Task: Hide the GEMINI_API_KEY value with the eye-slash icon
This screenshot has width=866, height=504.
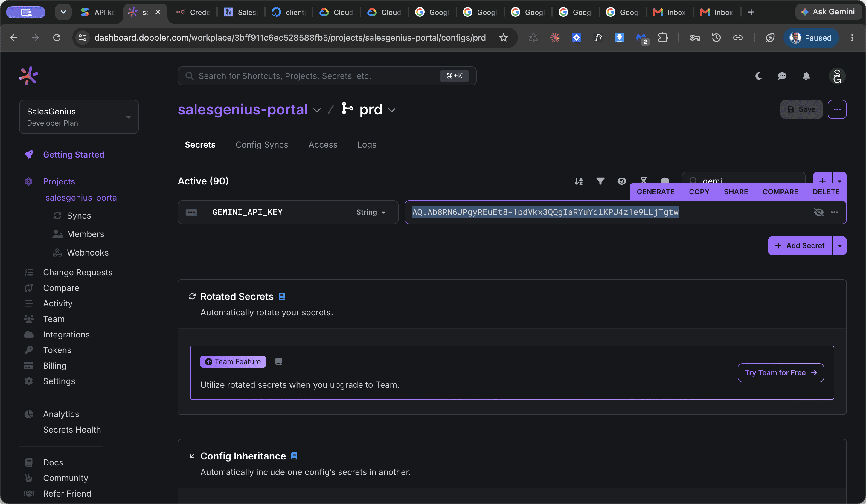Action: pos(818,212)
